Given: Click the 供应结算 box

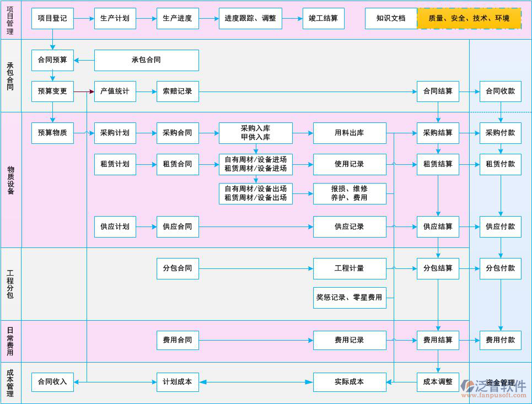Looking at the screenshot, I should 438,227.
